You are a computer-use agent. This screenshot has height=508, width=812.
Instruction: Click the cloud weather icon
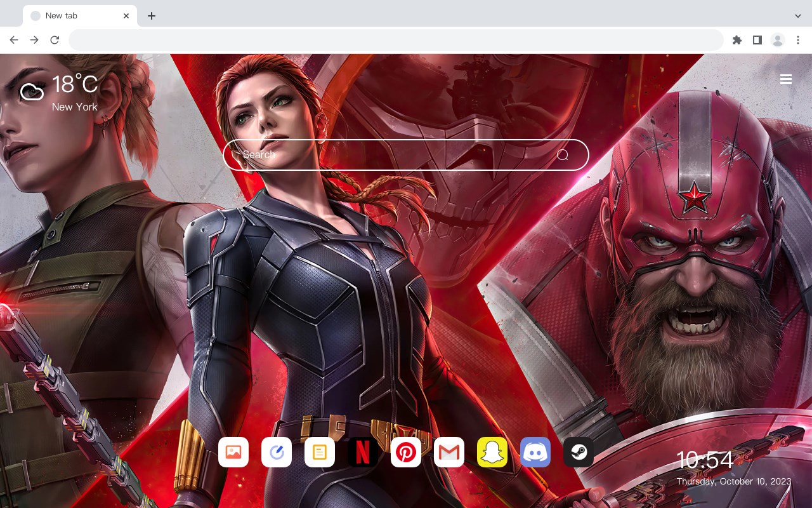pyautogui.click(x=32, y=92)
